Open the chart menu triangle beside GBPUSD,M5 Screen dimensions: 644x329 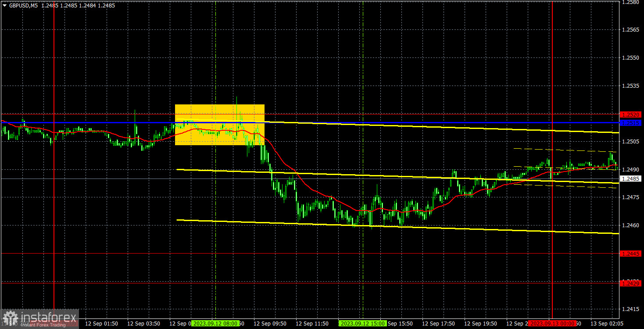click(5, 6)
